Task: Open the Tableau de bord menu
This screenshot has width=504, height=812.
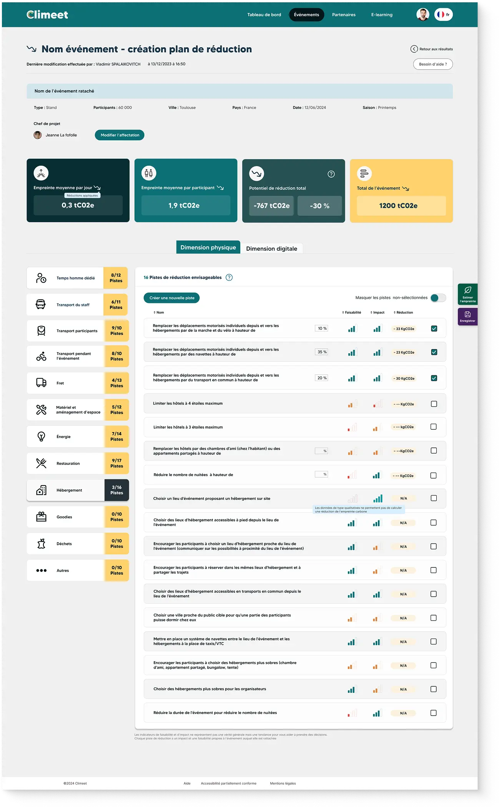Action: pos(264,15)
